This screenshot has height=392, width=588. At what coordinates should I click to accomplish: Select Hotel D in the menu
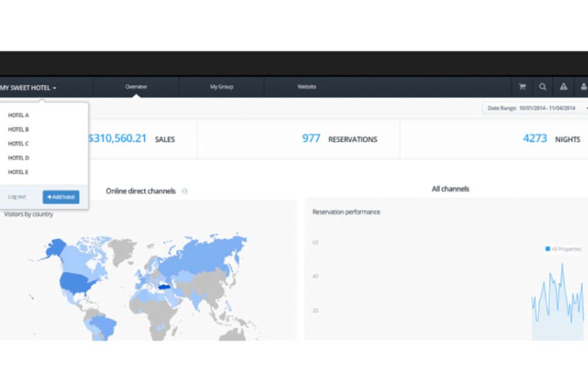pos(18,158)
